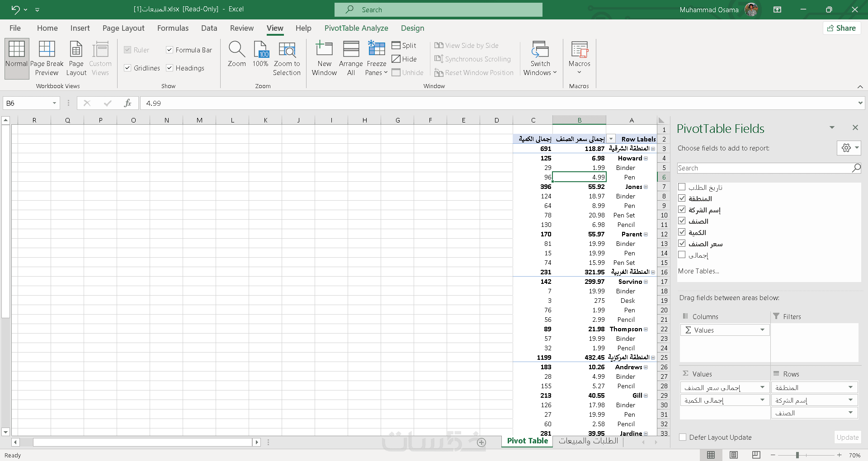Enable Defer Layout Update

[x=683, y=437]
